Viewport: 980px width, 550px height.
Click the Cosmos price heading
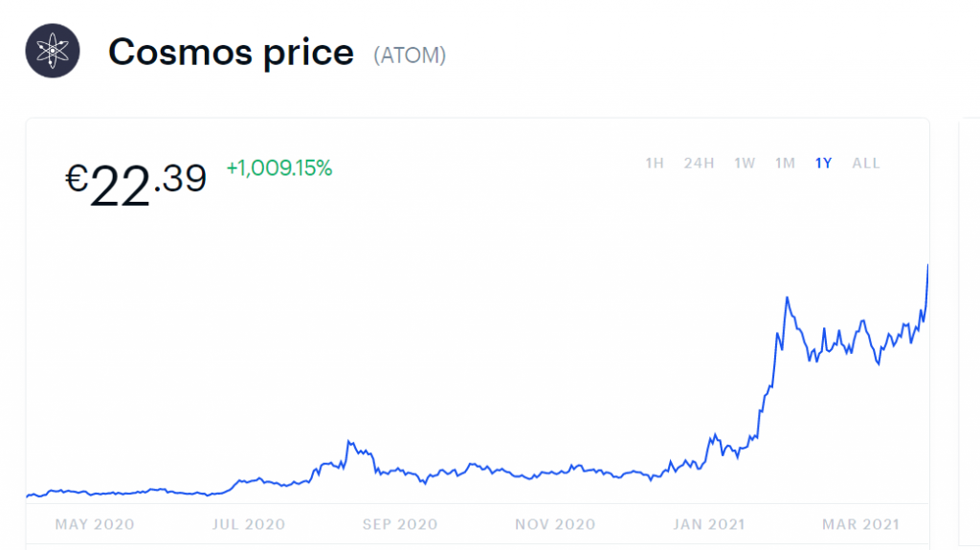(x=231, y=52)
